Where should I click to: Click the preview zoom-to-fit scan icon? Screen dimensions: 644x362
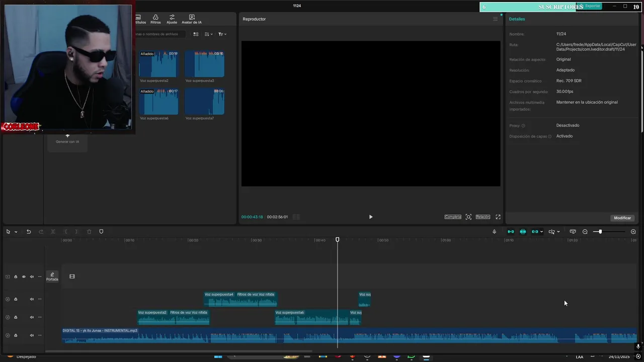468,217
